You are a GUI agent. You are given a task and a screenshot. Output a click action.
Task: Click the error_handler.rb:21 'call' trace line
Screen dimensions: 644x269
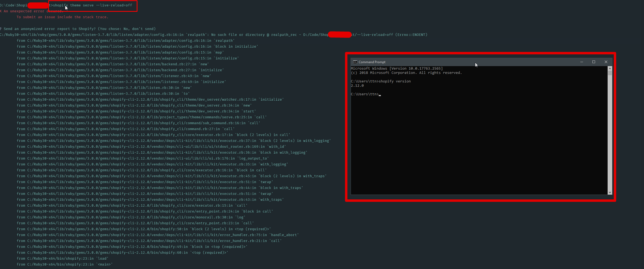pos(149,241)
